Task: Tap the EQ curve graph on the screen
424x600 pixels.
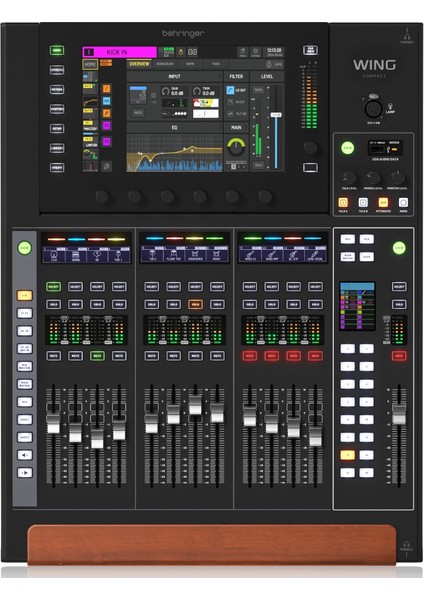Action: pyautogui.click(x=174, y=152)
